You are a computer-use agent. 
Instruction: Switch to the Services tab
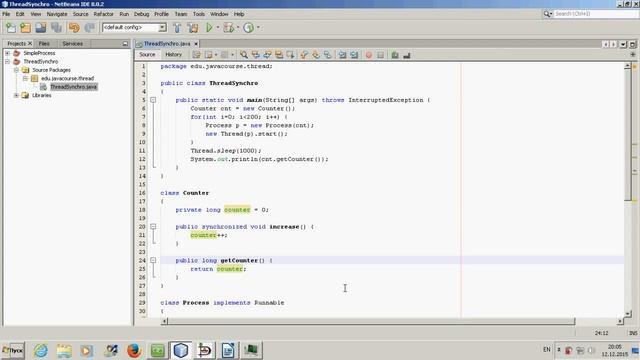pos(73,44)
